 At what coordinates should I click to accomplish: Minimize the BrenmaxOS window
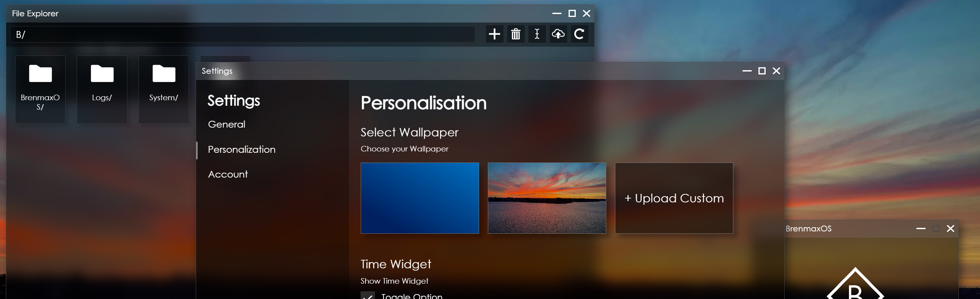pos(921,229)
